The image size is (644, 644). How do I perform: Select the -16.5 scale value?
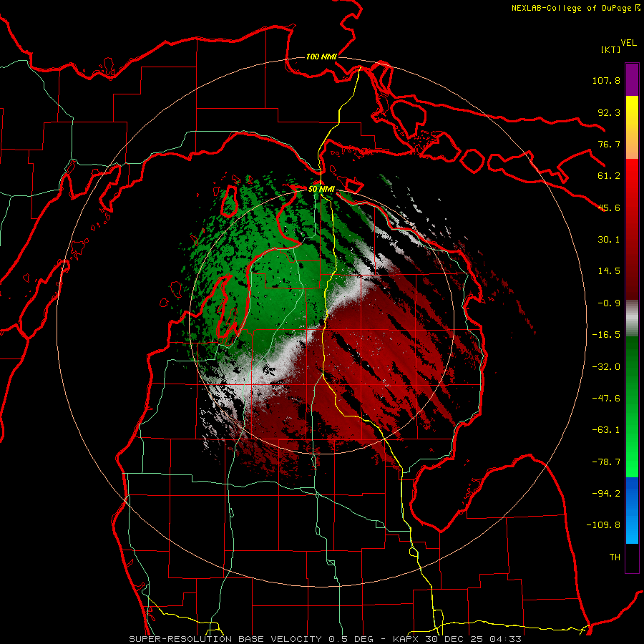(606, 335)
